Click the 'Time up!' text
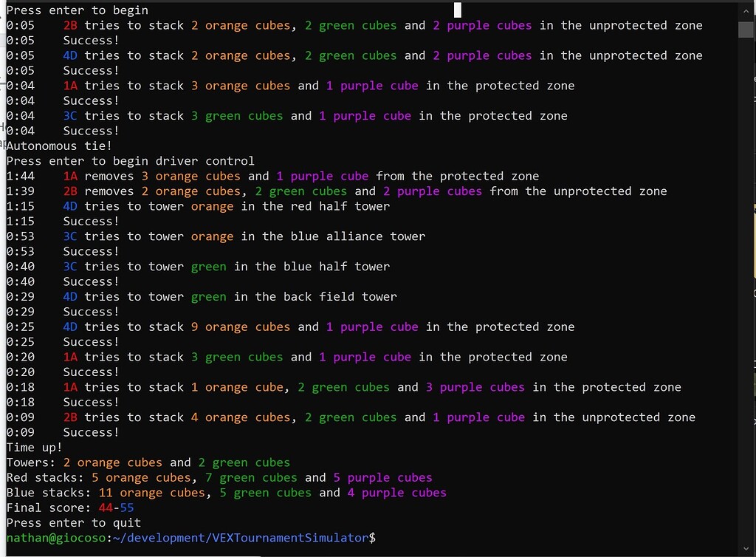The height and width of the screenshot is (557, 756). tap(35, 448)
